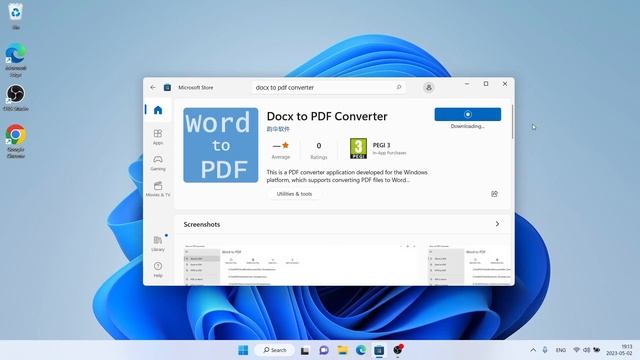Click the battery tray icon

coord(597,350)
